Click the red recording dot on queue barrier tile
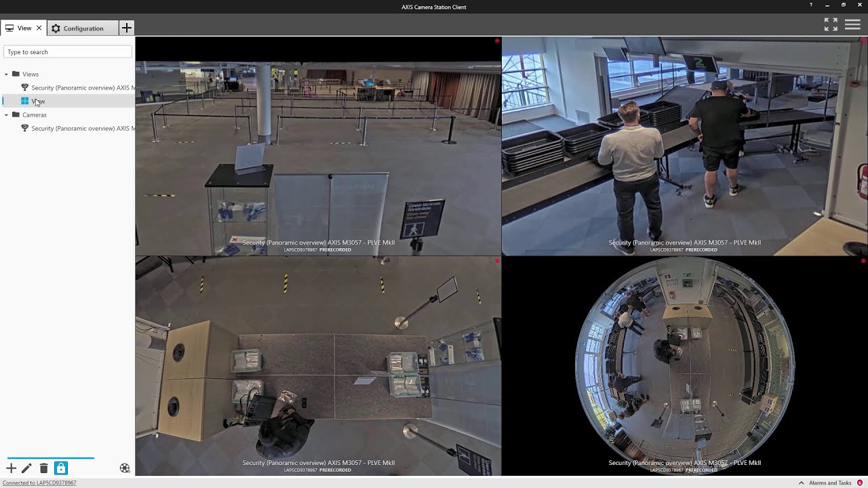Viewport: 868px width, 488px height. click(x=497, y=41)
